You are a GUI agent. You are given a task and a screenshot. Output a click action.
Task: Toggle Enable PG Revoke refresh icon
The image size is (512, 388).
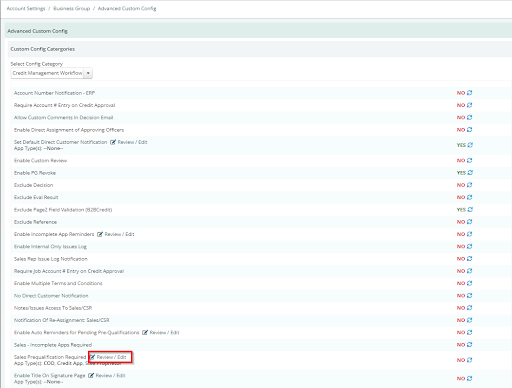(470, 173)
